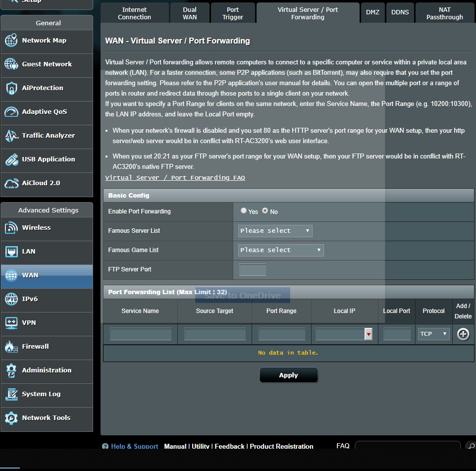Open Adaptive QoS gauge icon
476x471 pixels.
point(11,112)
